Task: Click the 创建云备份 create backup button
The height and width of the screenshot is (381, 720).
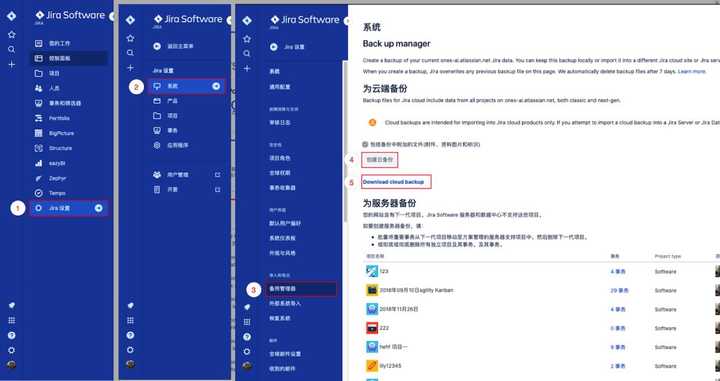Action: pyautogui.click(x=380, y=160)
